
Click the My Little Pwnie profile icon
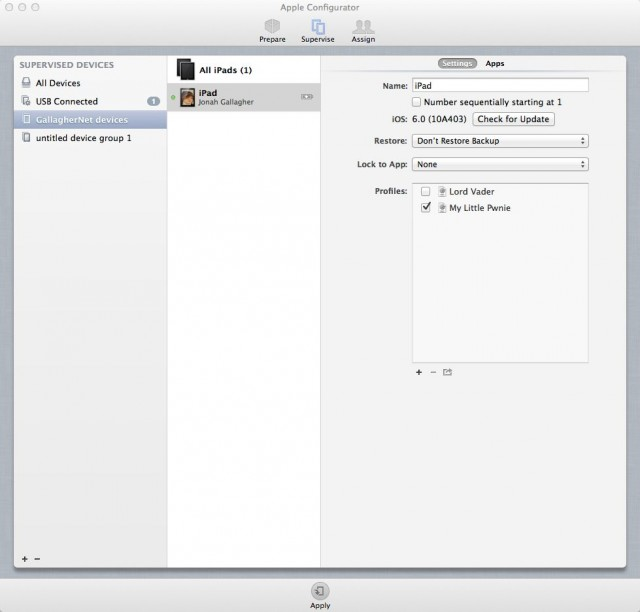(x=442, y=207)
